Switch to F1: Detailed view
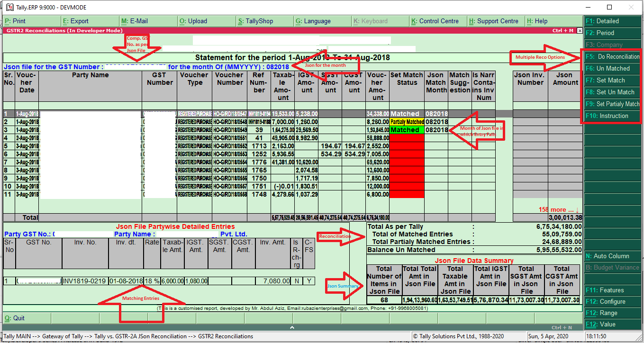The image size is (644, 343). click(x=612, y=21)
